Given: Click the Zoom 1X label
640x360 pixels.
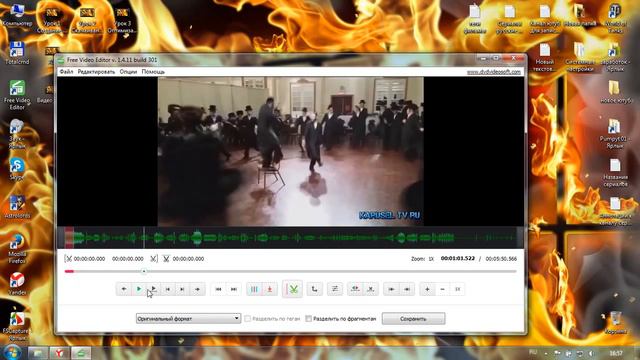Looking at the screenshot, I should [x=422, y=259].
